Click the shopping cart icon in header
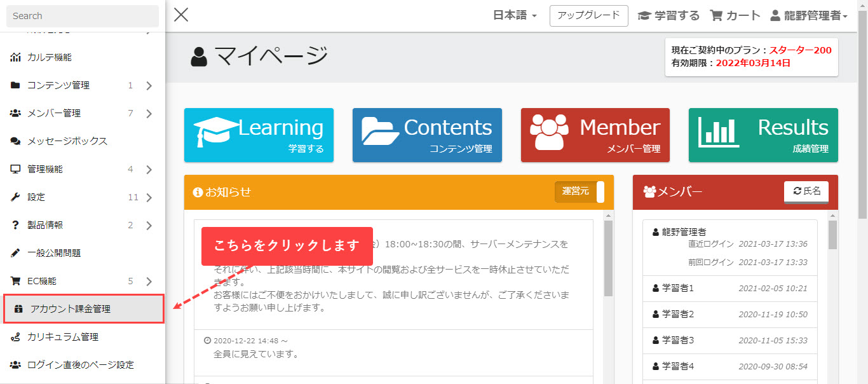The width and height of the screenshot is (868, 384). click(x=716, y=16)
